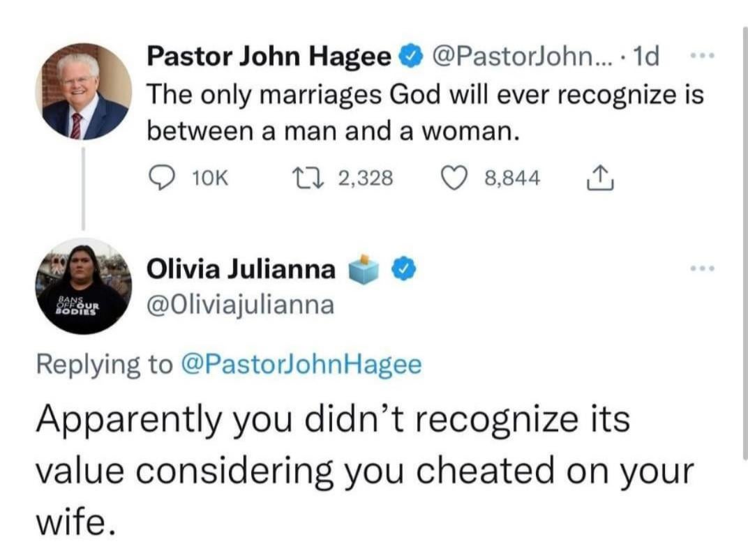Click the ballot box emoji icon
748x560 pixels.
point(368,269)
